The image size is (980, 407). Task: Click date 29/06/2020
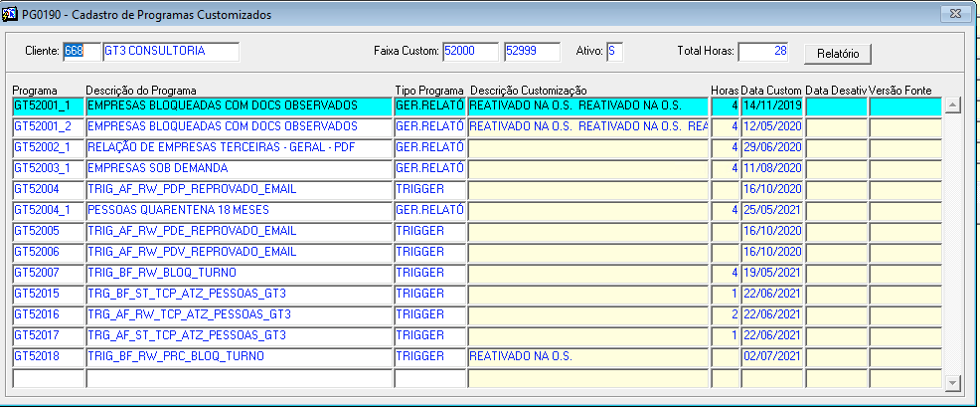point(772,147)
